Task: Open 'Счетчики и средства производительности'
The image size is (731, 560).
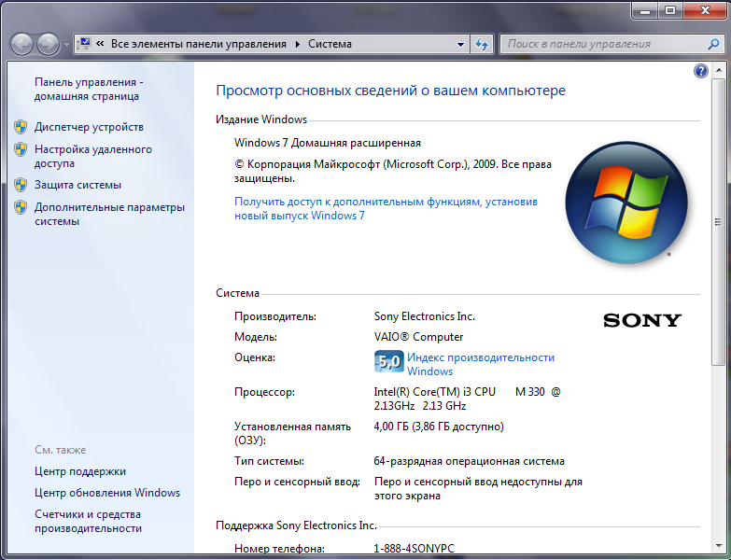Action: coord(88,522)
